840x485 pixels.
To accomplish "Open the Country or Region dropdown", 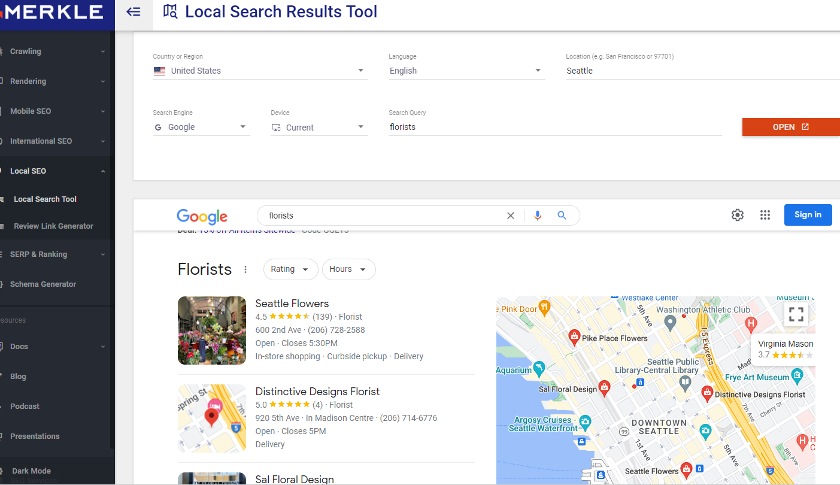I will click(260, 71).
